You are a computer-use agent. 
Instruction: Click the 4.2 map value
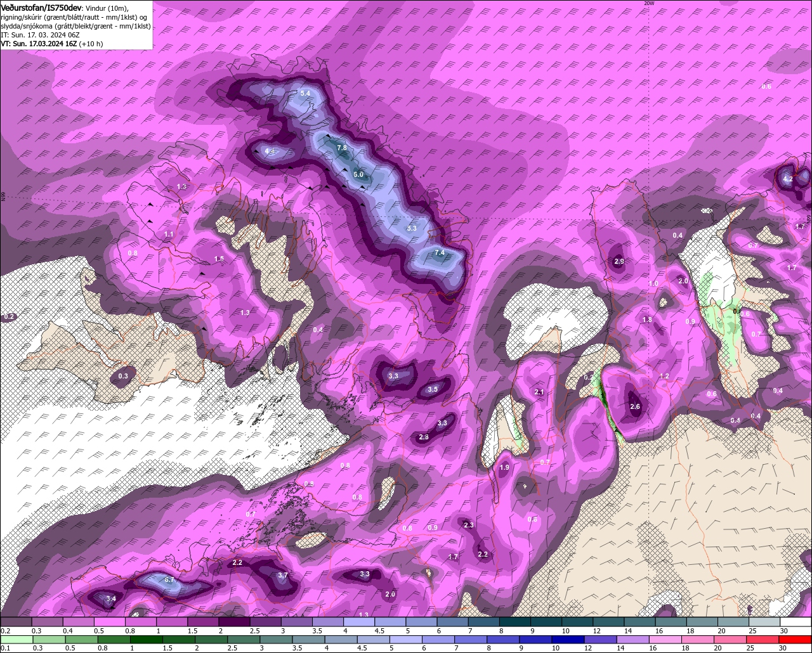point(788,179)
